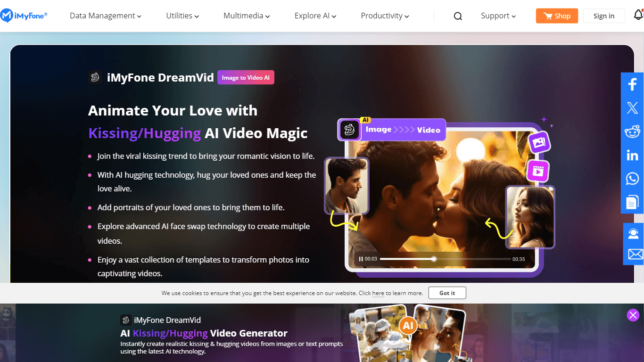Image resolution: width=644 pixels, height=362 pixels.
Task: Click 'With AI hugging technology' bullet text
Action: click(x=207, y=181)
